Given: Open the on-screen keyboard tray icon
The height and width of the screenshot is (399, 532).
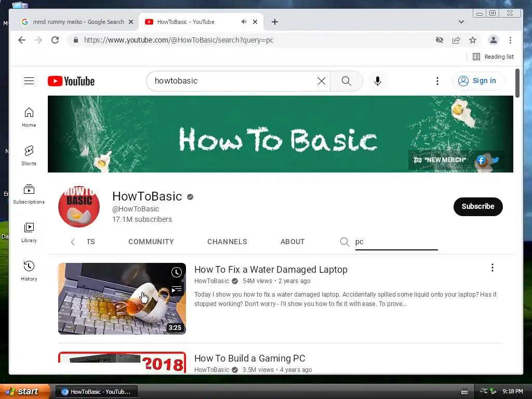Looking at the screenshot, I should [464, 392].
